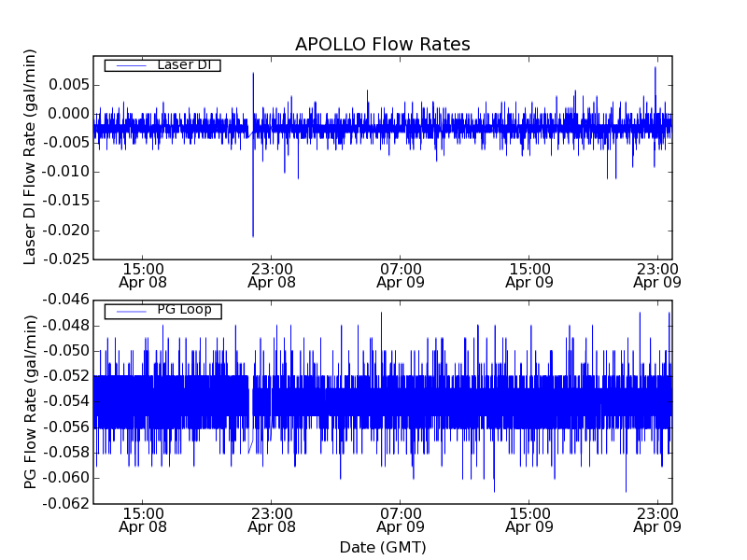
Task: Click the -0.005 tick on Laser DI axis
Action: 66,143
